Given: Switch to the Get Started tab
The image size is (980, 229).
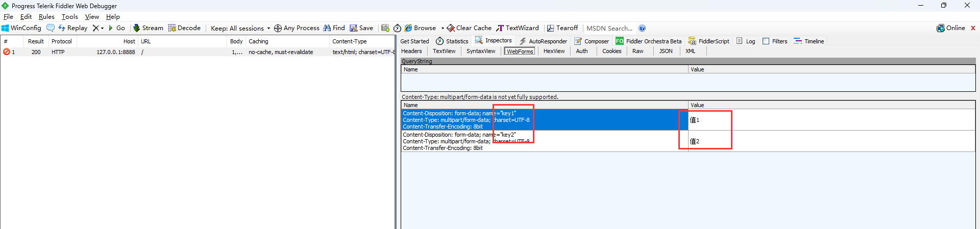Looking at the screenshot, I should tap(414, 41).
